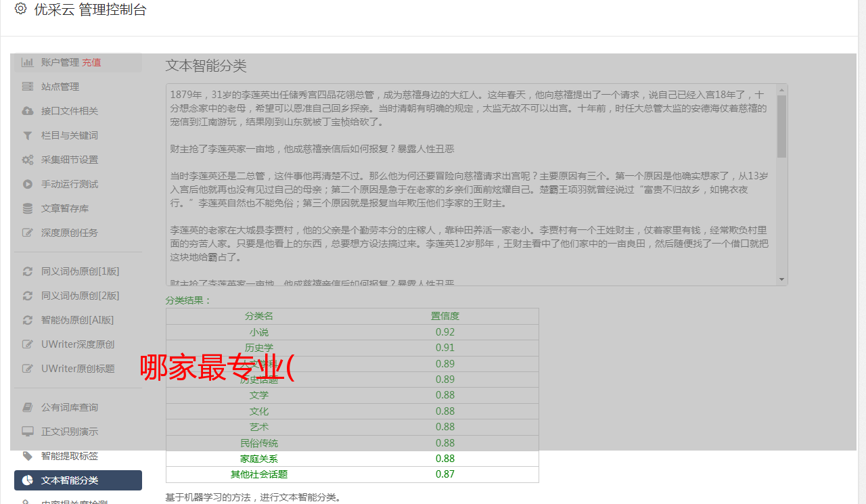Click the 分类结果 label
866x504 pixels.
(189, 300)
